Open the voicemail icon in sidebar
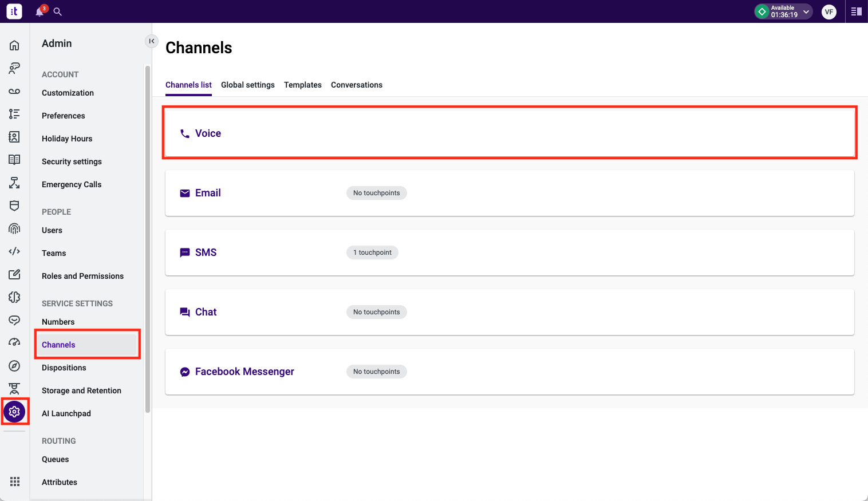The image size is (868, 501). click(14, 91)
